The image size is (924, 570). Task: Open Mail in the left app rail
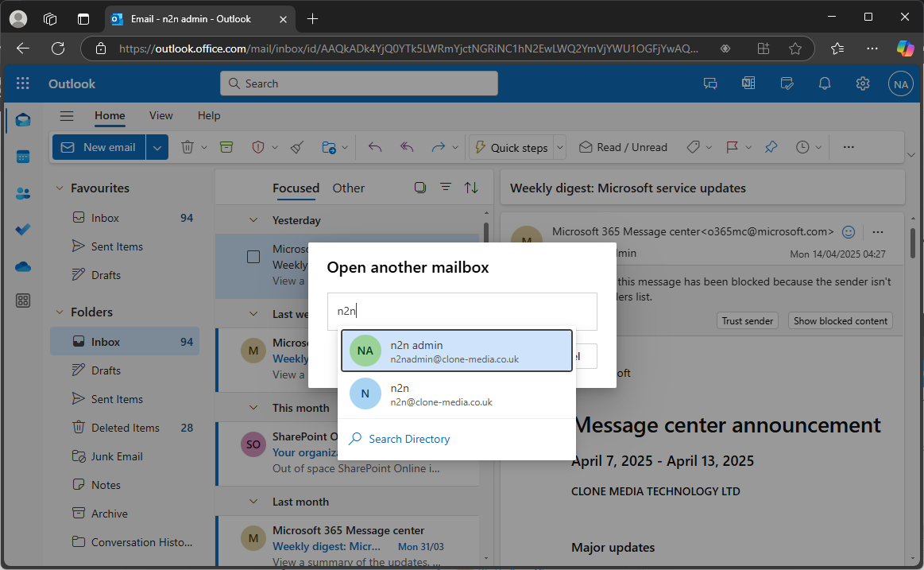pyautogui.click(x=23, y=120)
